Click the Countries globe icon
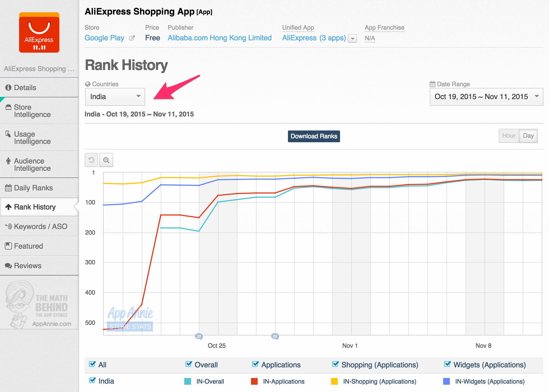Image resolution: width=549 pixels, height=392 pixels. point(88,84)
